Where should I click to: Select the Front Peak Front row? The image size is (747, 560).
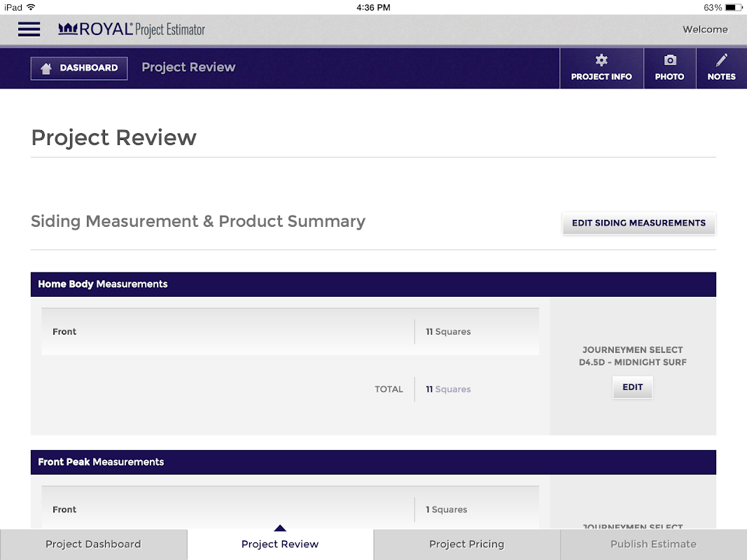[x=290, y=507]
